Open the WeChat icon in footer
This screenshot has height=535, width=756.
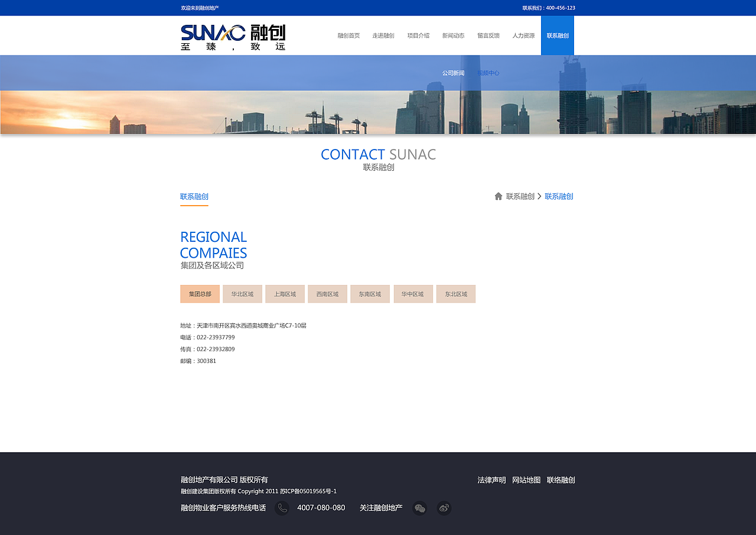[x=420, y=508]
